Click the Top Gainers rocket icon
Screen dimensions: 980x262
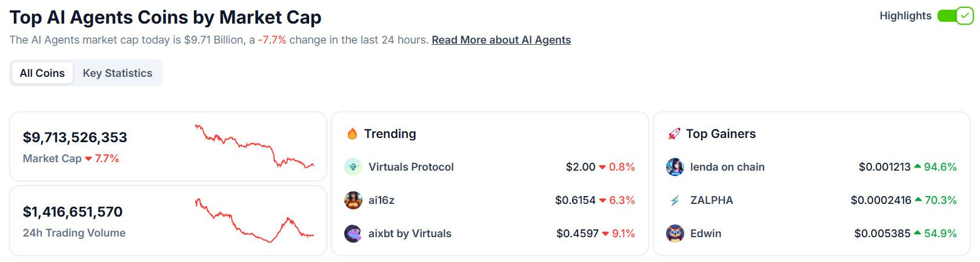pos(674,134)
